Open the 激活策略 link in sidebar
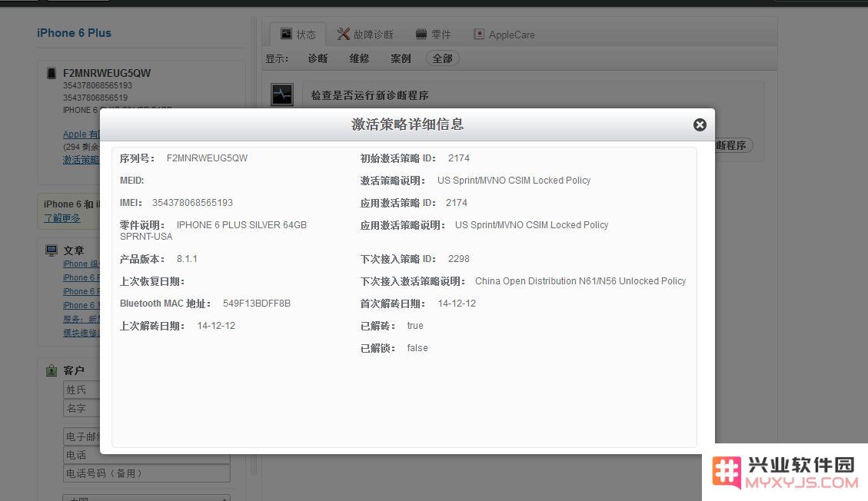The width and height of the screenshot is (868, 501). (x=81, y=159)
